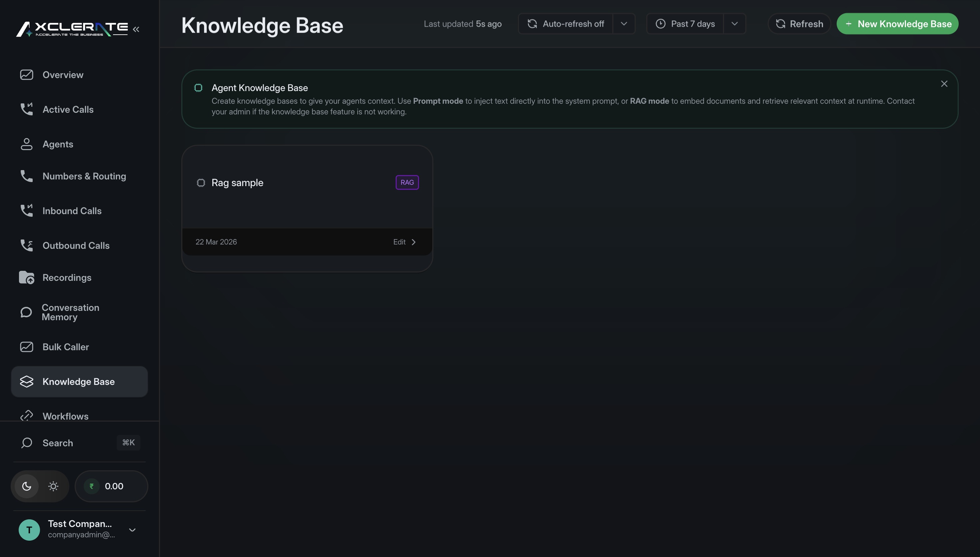This screenshot has height=557, width=980.
Task: Click the New Knowledge Base button
Action: pyautogui.click(x=897, y=23)
